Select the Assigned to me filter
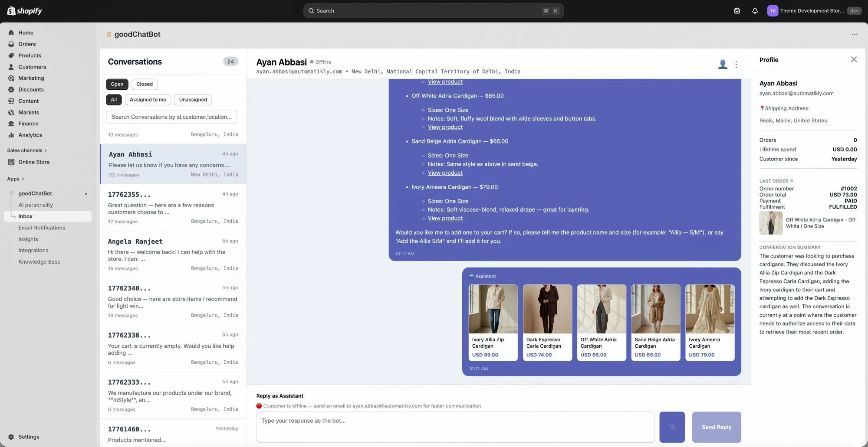868x447 pixels. tap(148, 100)
